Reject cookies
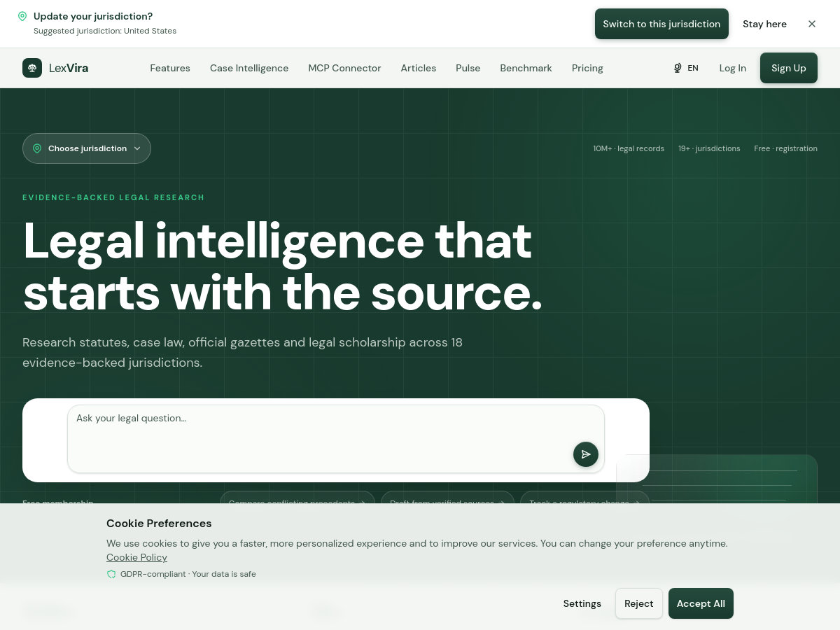The height and width of the screenshot is (630, 840). click(639, 603)
